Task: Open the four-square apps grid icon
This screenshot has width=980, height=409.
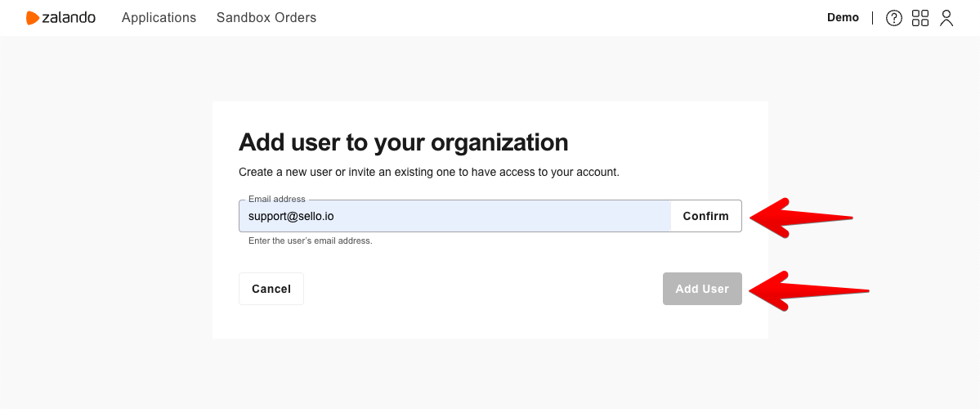Action: pyautogui.click(x=920, y=18)
